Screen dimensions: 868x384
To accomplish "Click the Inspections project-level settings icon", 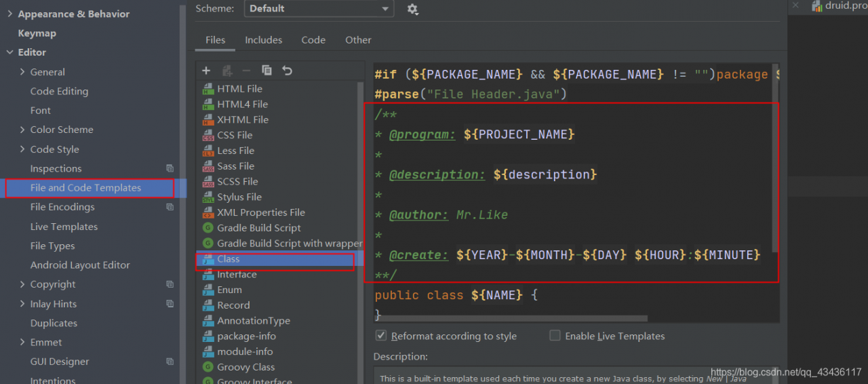I will [170, 168].
